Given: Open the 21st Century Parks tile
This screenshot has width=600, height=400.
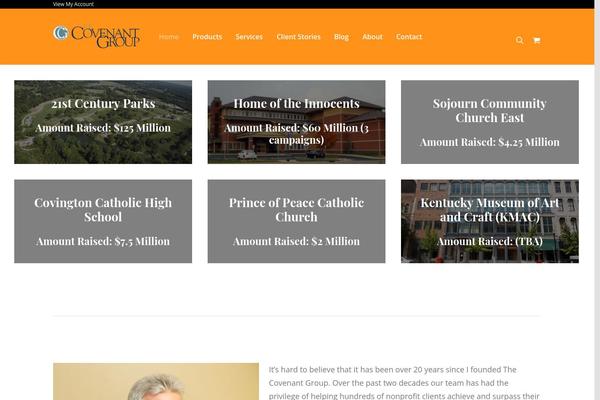Looking at the screenshot, I should 103,122.
